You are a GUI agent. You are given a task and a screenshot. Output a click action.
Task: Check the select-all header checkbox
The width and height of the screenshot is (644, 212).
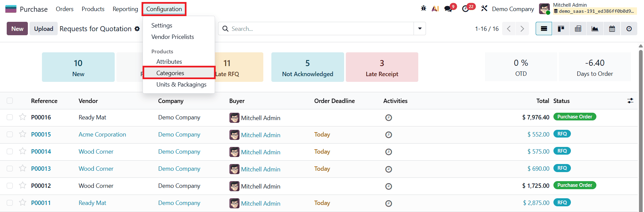click(10, 101)
